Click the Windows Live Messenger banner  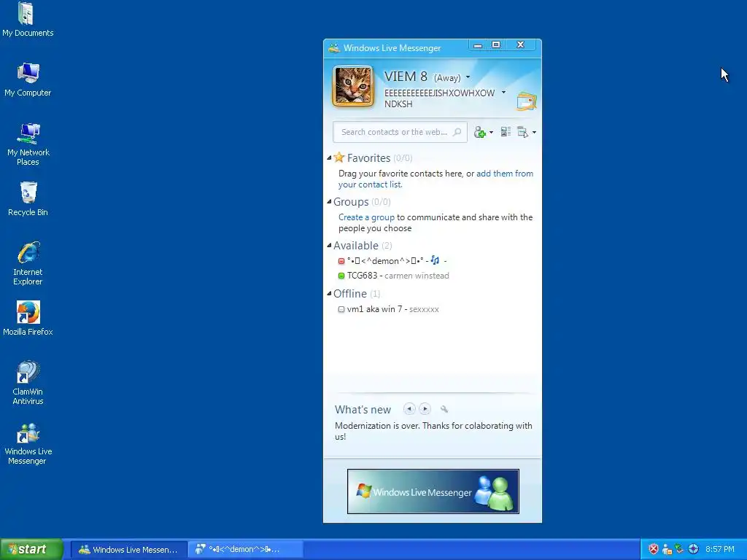[x=433, y=491]
